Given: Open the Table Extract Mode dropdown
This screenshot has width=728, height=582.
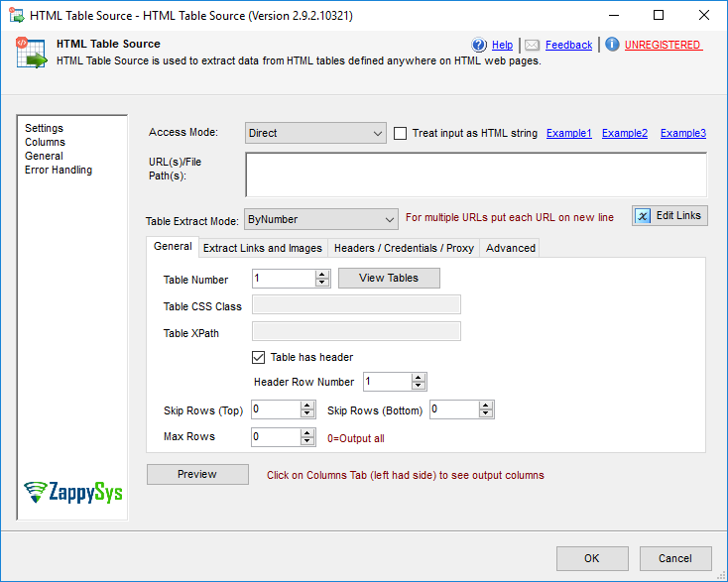Looking at the screenshot, I should tap(320, 219).
